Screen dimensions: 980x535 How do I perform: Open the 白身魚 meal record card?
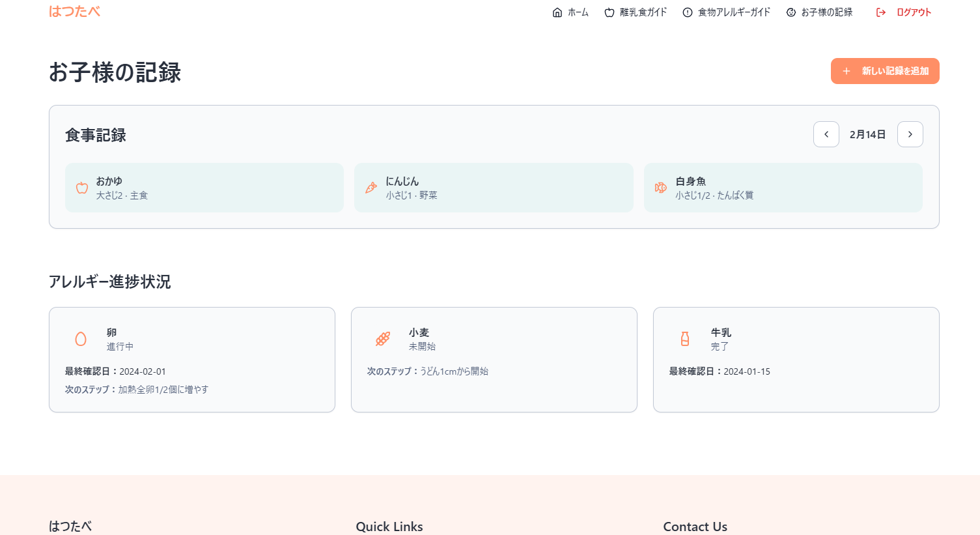(x=783, y=188)
